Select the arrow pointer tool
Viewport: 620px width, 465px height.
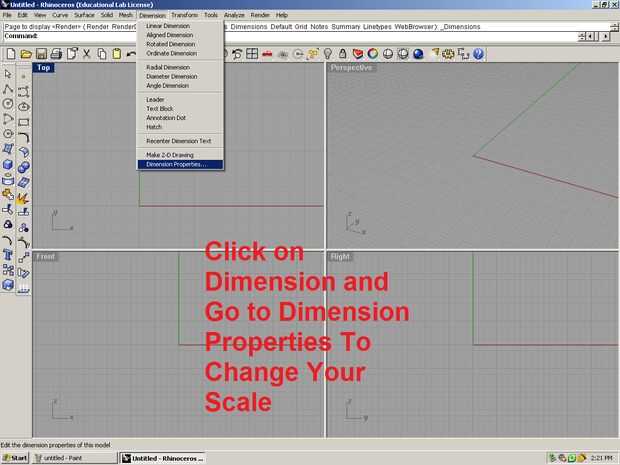8,74
